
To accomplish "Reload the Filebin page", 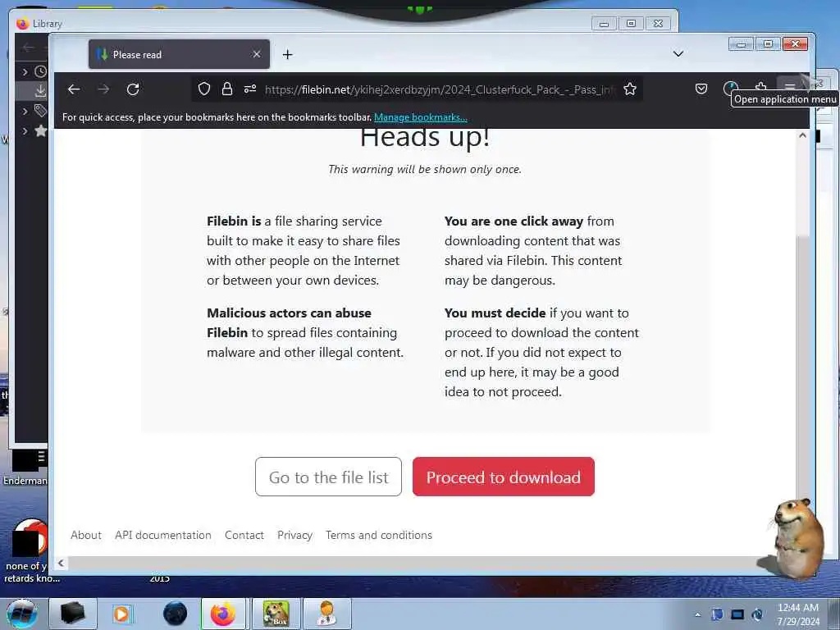I will point(133,89).
